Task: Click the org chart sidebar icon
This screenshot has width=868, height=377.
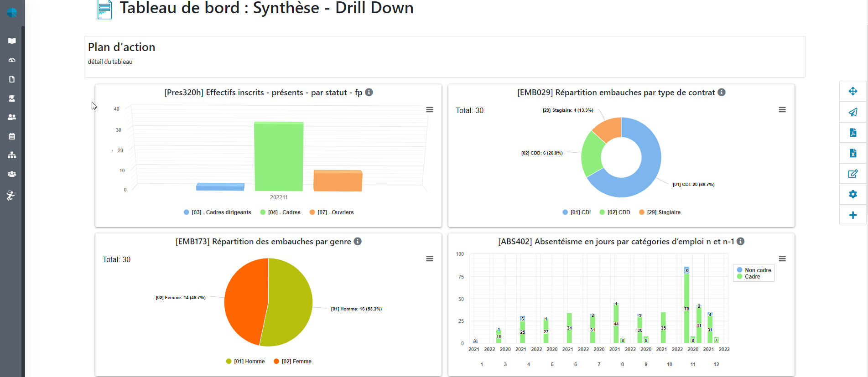Action: tap(12, 155)
